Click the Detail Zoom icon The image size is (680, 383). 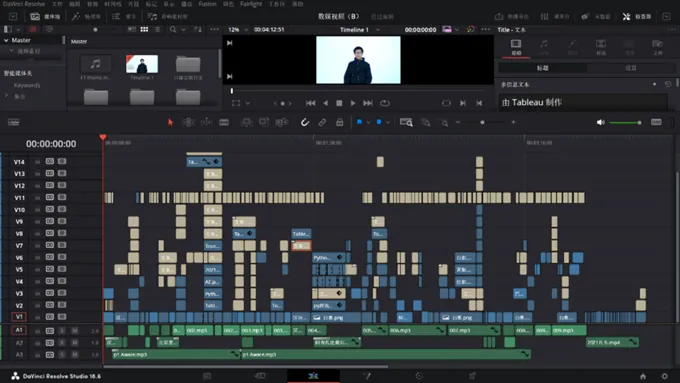point(426,123)
